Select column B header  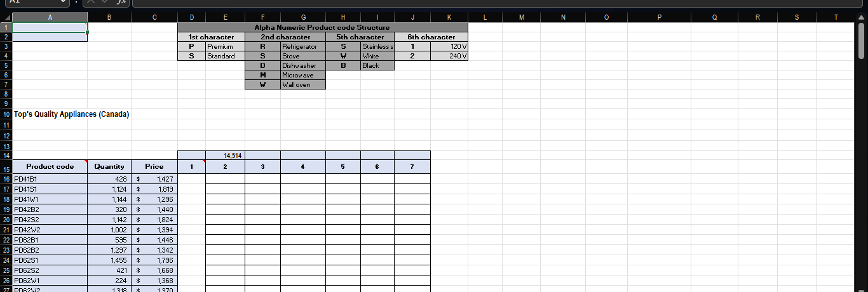pyautogui.click(x=109, y=17)
